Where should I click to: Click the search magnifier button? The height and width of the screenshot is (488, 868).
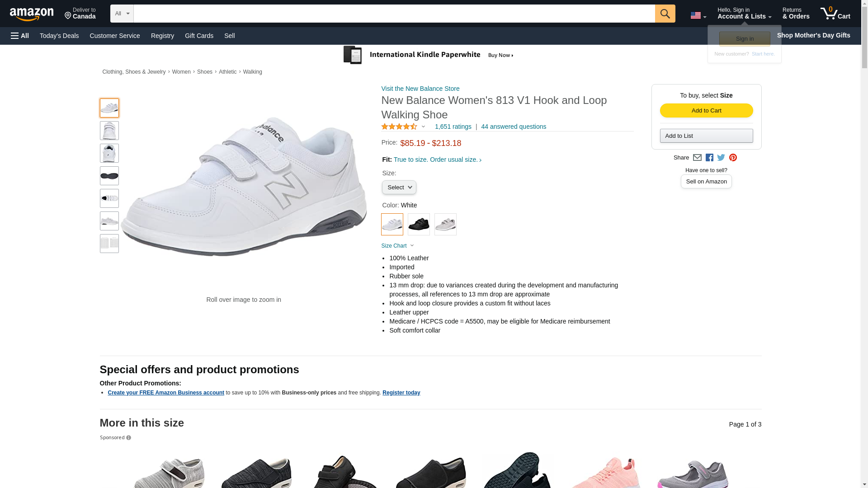pyautogui.click(x=665, y=14)
